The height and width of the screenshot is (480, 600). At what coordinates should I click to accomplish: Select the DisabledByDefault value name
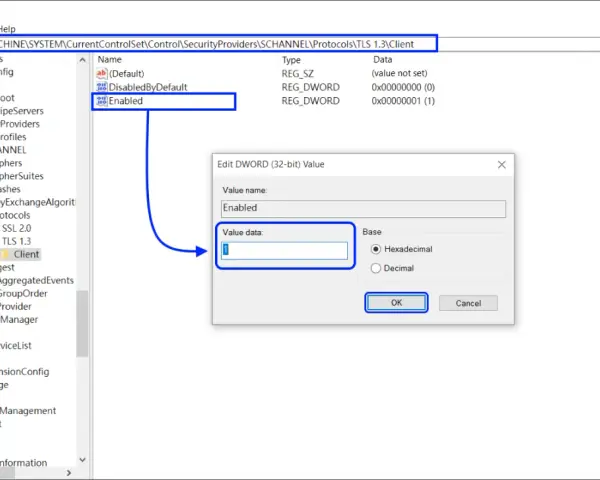(148, 87)
